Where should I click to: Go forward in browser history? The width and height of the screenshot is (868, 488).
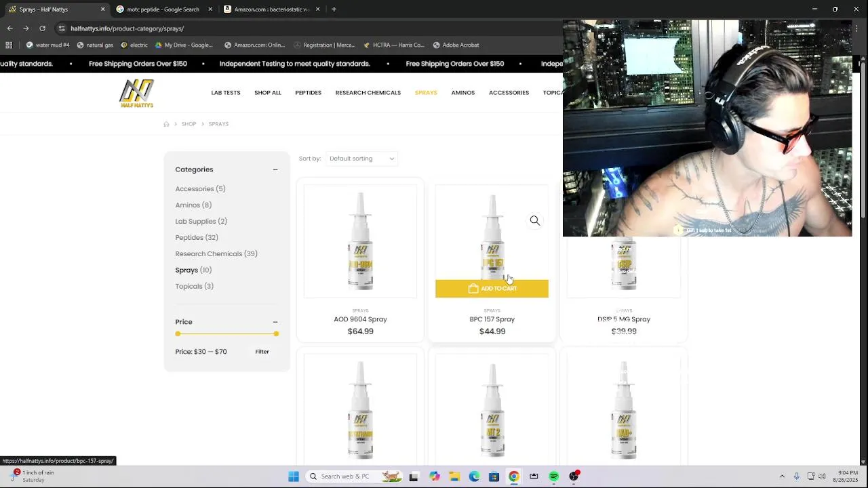point(26,28)
